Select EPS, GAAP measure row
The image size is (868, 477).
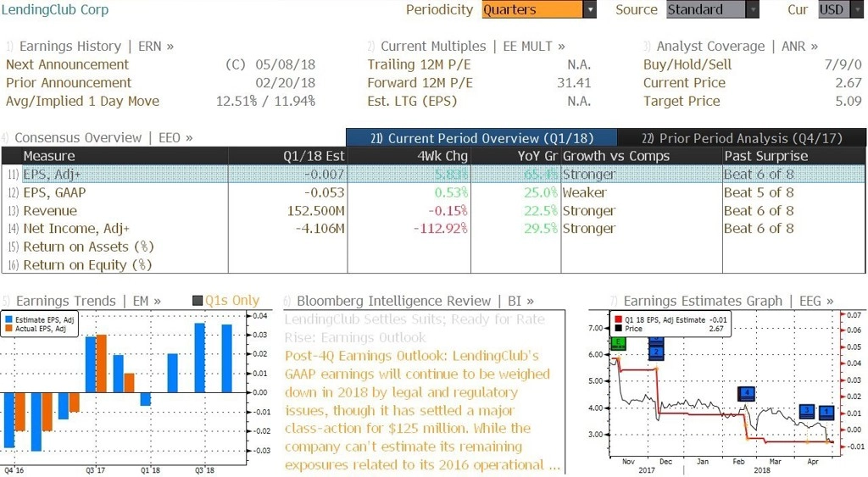[433, 192]
